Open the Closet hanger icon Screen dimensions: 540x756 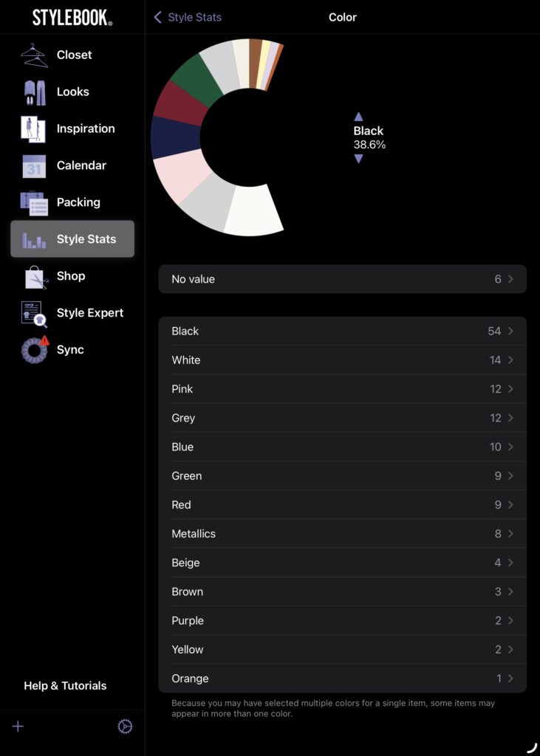coord(34,55)
